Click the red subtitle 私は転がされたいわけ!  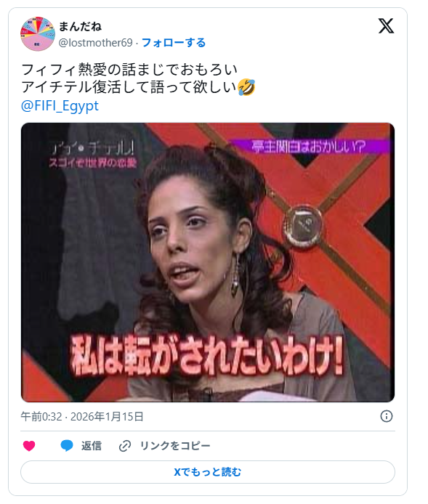tap(208, 356)
